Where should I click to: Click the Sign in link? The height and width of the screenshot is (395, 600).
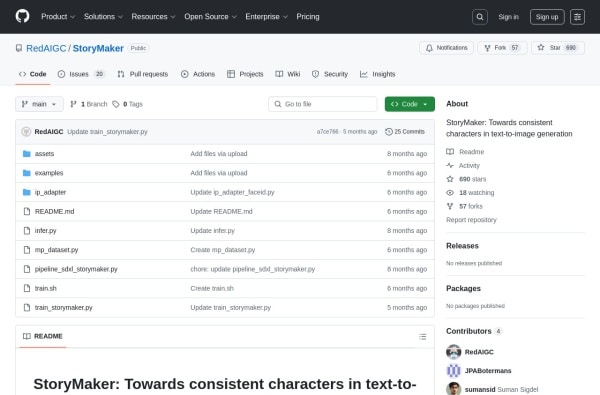509,17
